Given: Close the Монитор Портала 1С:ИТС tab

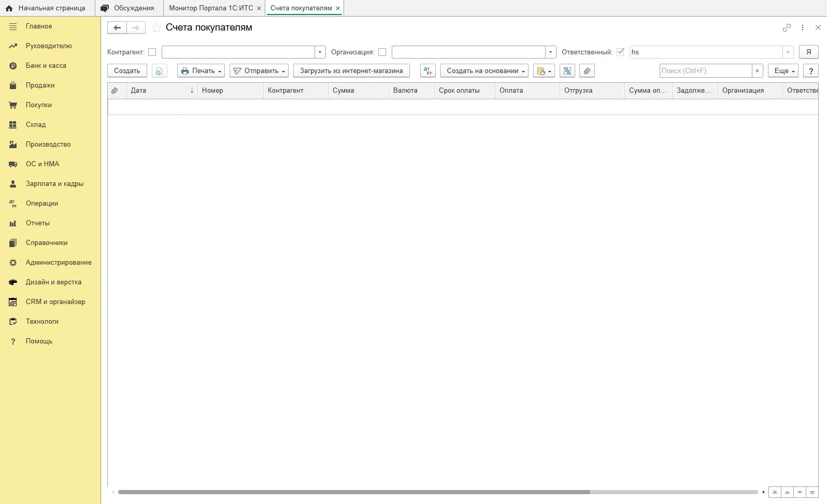Looking at the screenshot, I should pos(259,8).
